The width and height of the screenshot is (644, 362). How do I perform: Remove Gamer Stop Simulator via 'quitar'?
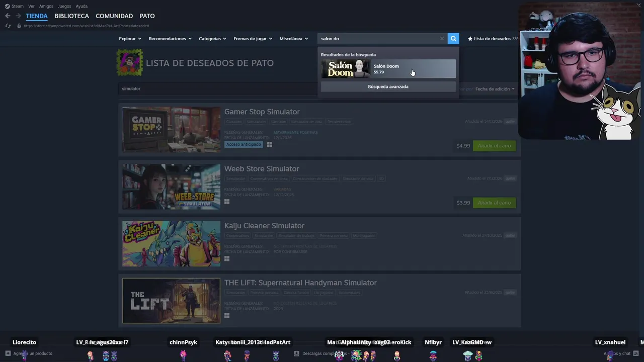[510, 122]
